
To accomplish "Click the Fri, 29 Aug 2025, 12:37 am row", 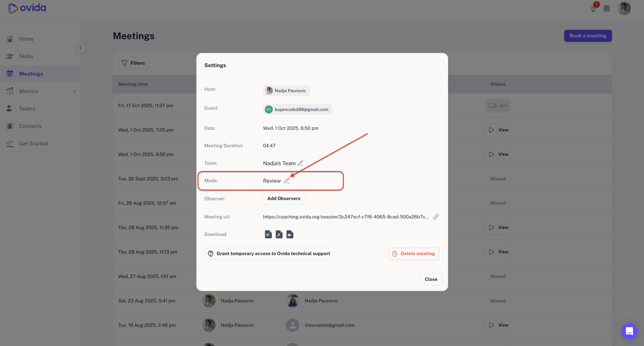I will point(362,203).
